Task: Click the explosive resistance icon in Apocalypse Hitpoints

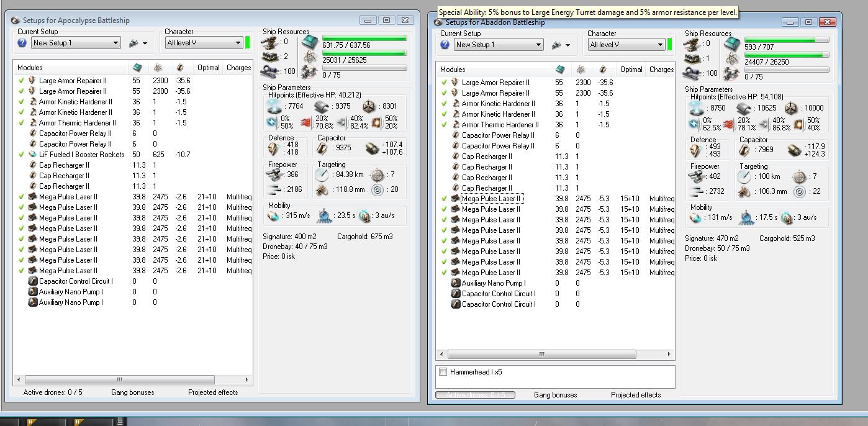Action: (x=376, y=122)
